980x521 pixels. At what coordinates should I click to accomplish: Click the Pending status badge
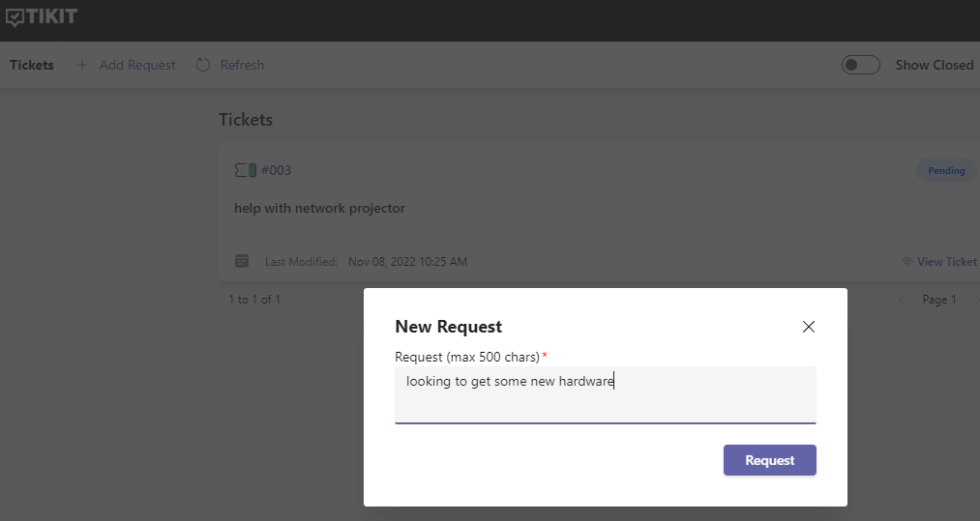[946, 170]
